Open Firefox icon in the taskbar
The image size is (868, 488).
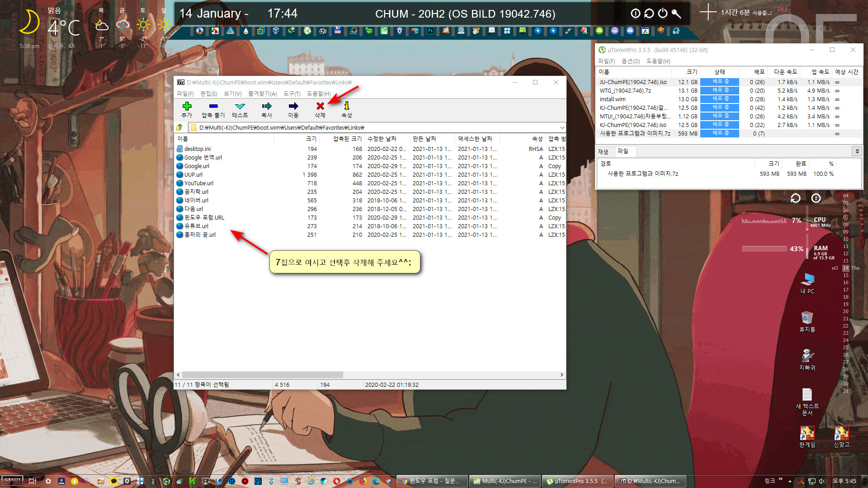click(363, 481)
